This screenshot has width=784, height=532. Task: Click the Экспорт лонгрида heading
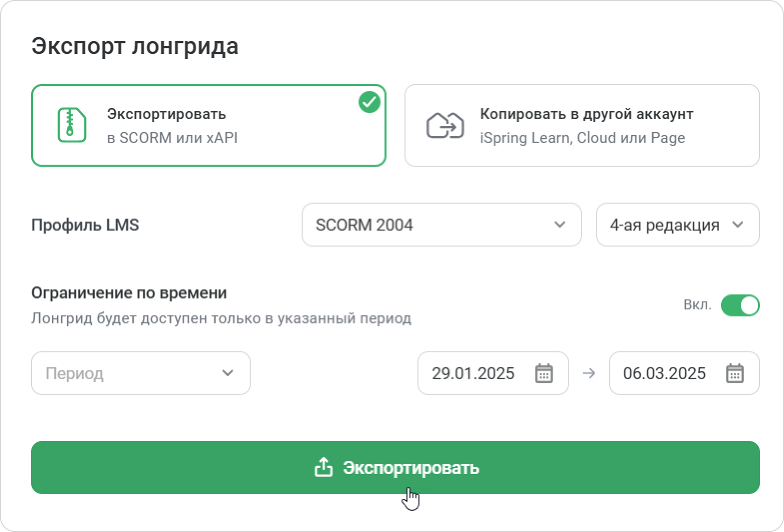click(x=135, y=46)
